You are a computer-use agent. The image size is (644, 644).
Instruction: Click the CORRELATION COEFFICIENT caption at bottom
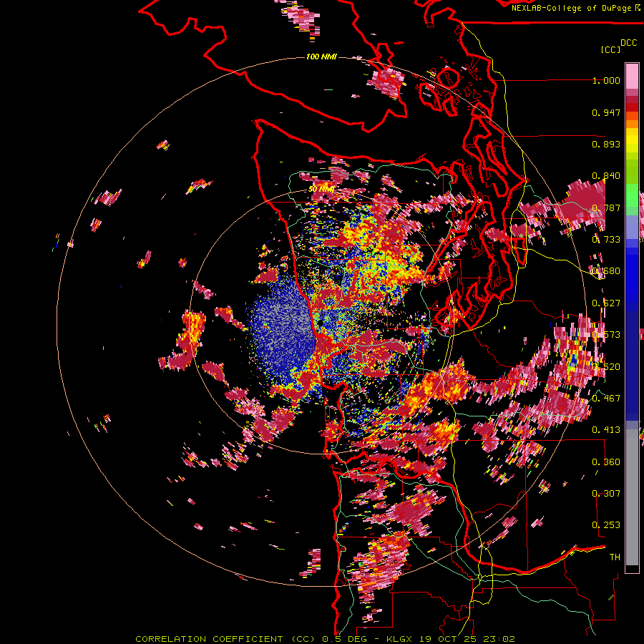[x=325, y=639]
